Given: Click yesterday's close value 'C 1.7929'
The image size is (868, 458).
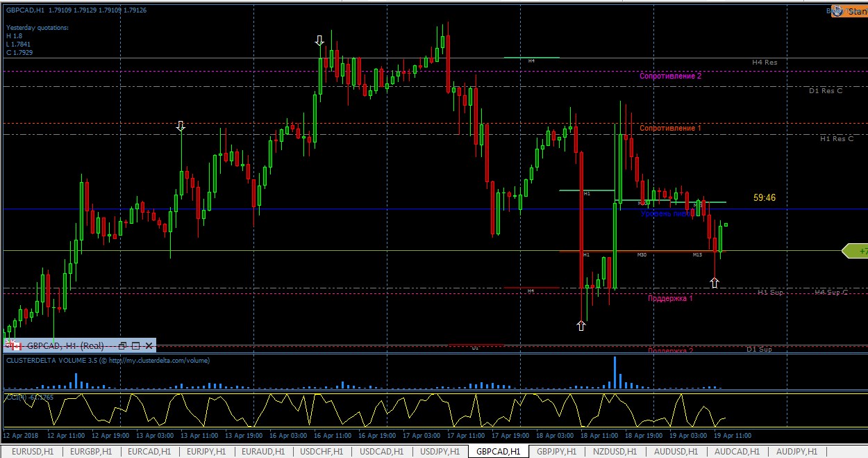Looking at the screenshot, I should pos(19,53).
